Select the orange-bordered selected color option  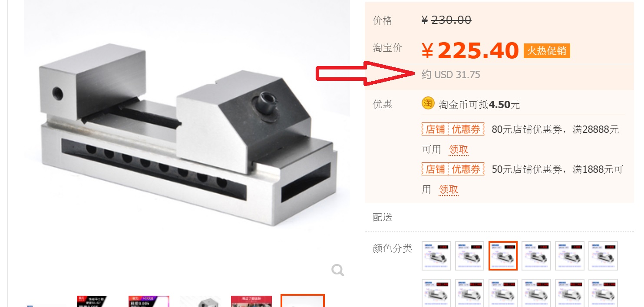pyautogui.click(x=503, y=256)
